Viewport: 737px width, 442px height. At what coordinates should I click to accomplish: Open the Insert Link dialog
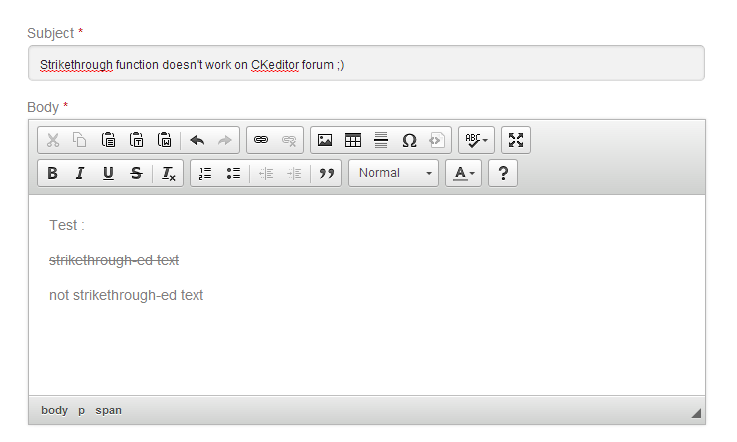(261, 140)
